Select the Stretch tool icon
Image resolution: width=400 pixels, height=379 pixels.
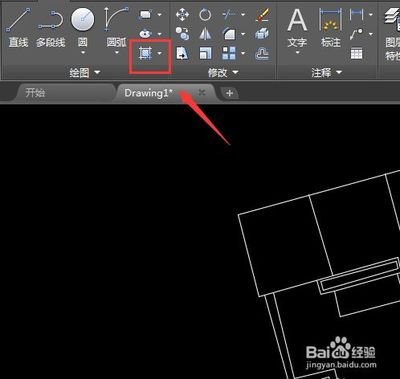(182, 53)
